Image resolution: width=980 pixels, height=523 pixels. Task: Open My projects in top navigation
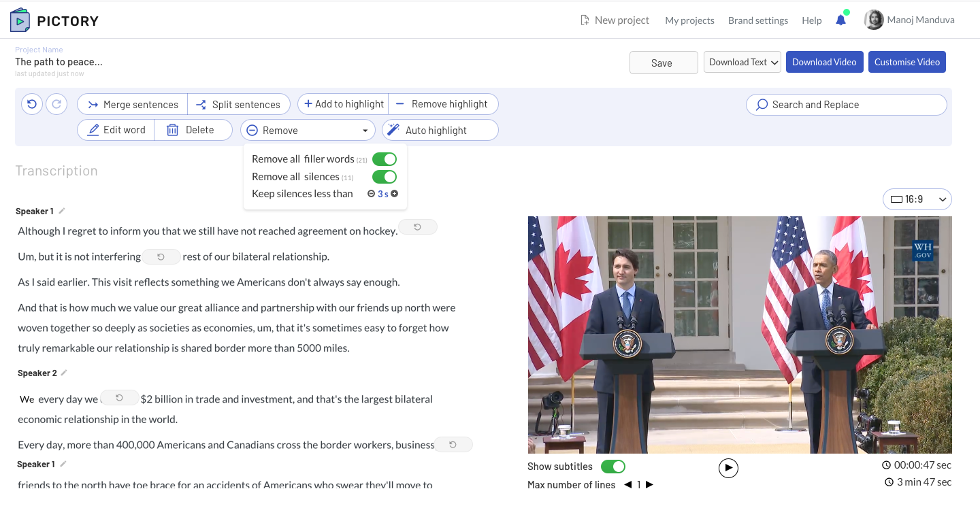(689, 20)
